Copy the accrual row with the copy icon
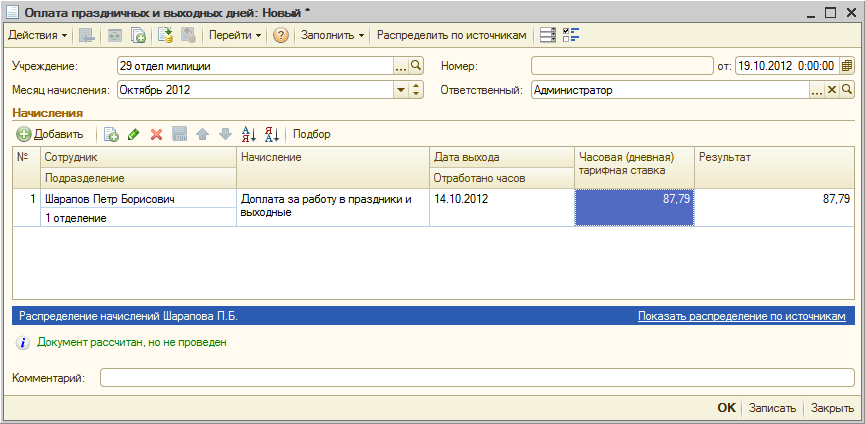 click(x=111, y=134)
